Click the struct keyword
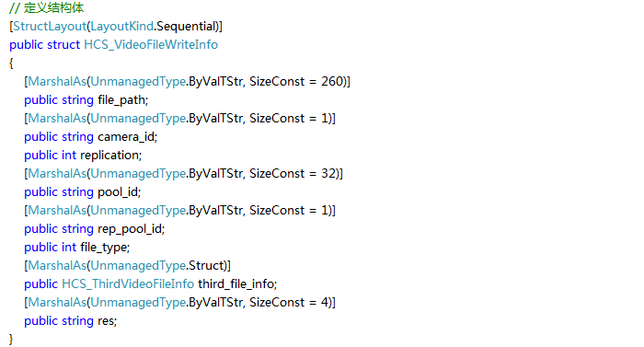This screenshot has width=644, height=347. 63,45
